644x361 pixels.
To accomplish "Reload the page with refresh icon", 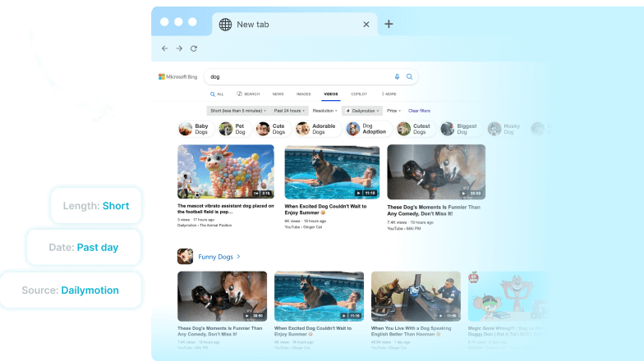I will (x=193, y=48).
